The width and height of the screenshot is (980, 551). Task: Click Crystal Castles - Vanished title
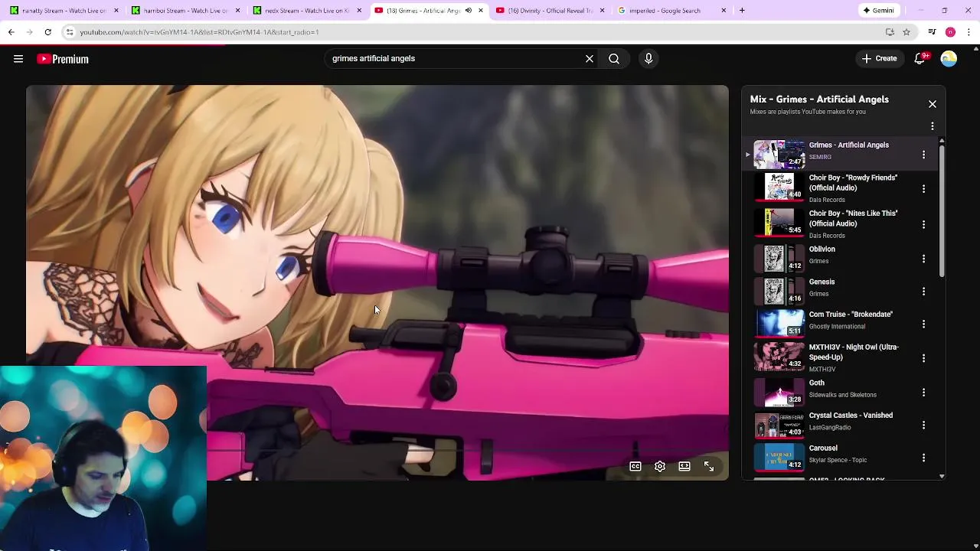tap(851, 416)
